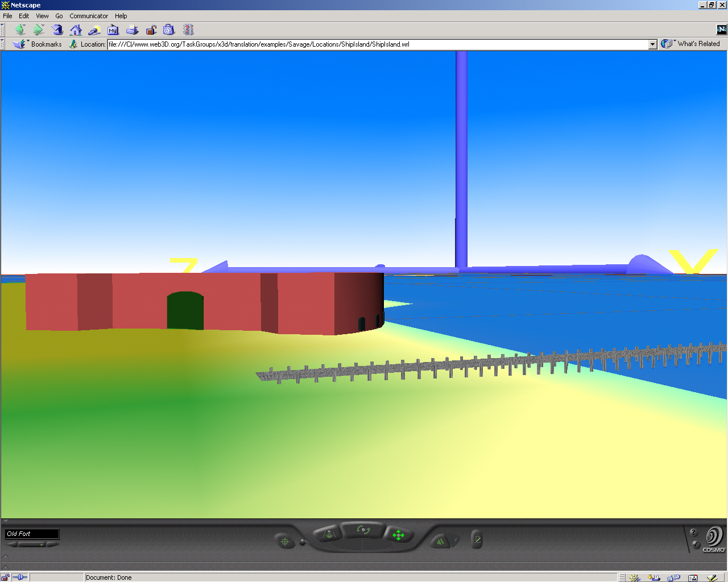Click the Location URL input field

coord(375,44)
